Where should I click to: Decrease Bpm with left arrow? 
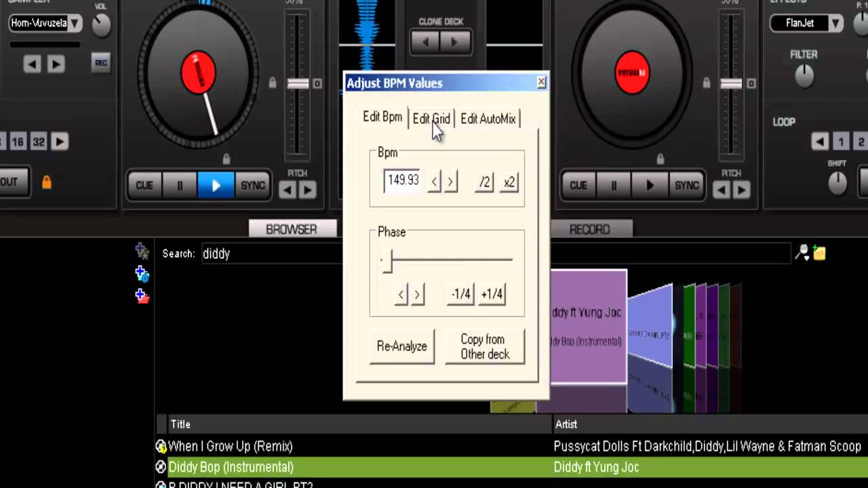[x=434, y=182]
